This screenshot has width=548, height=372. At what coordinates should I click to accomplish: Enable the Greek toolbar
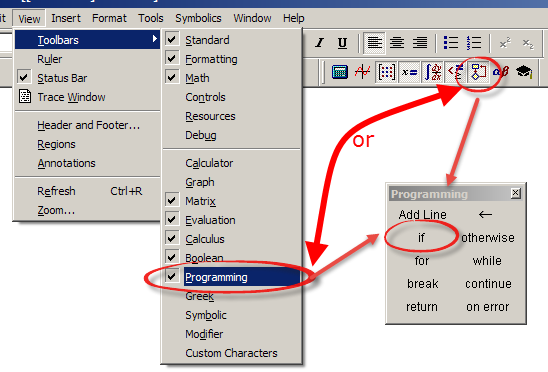[x=231, y=296]
